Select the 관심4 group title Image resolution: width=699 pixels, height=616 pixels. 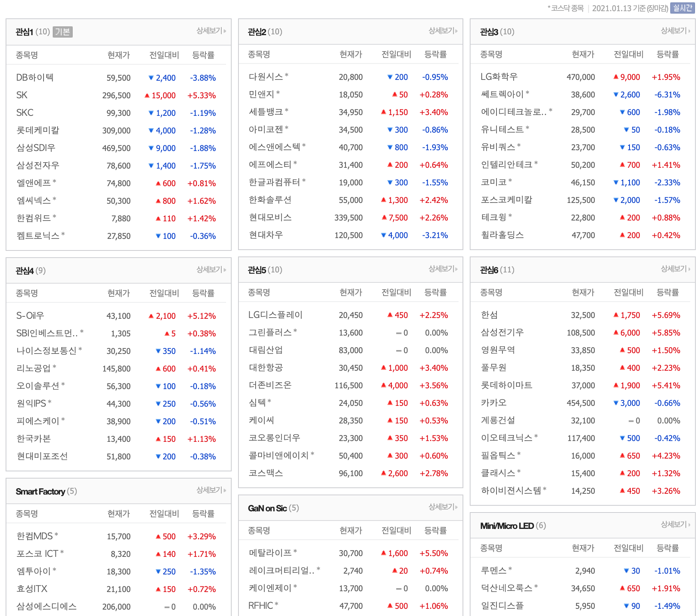(x=24, y=271)
